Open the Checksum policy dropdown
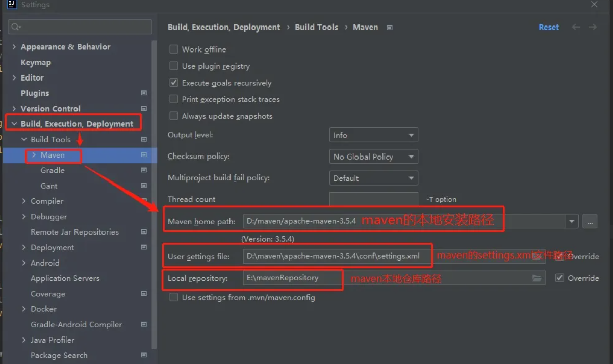The image size is (613, 364). [x=373, y=157]
